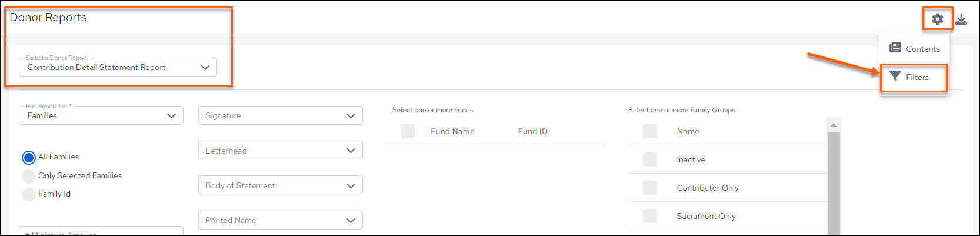Expand the Body of Statement dropdown

coord(281,185)
